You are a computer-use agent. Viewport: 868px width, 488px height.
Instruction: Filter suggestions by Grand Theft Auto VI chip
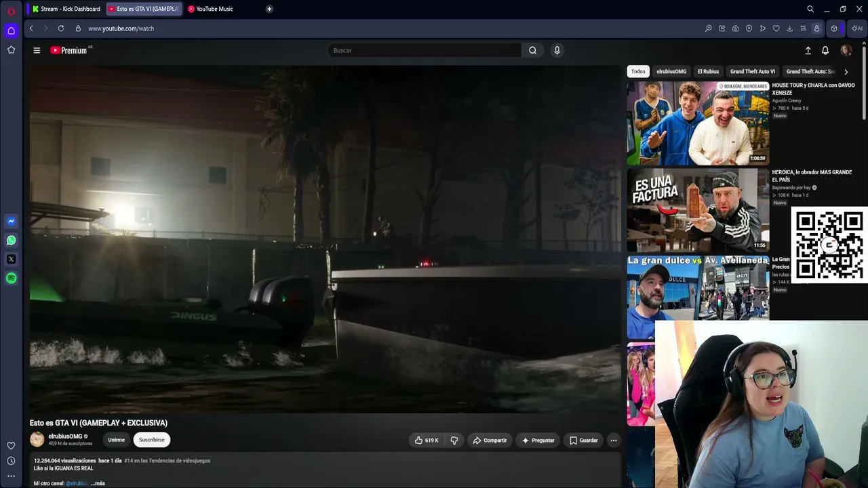coord(753,71)
